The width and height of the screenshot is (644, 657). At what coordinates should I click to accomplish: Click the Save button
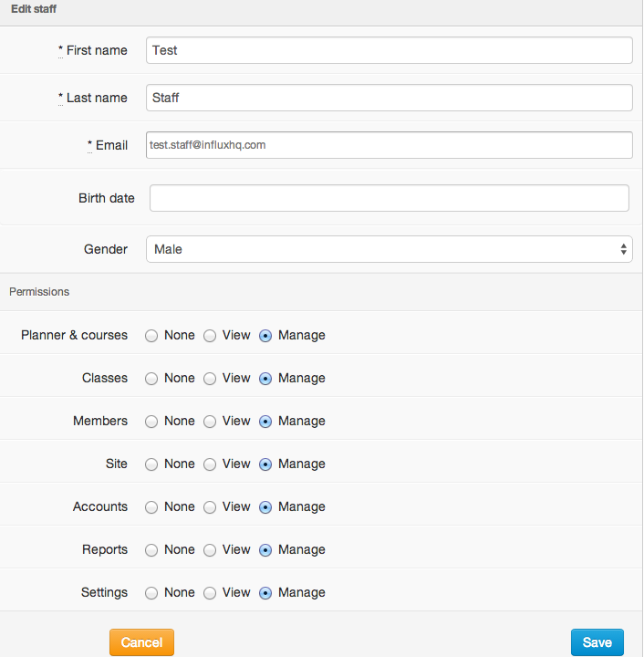coord(597,642)
